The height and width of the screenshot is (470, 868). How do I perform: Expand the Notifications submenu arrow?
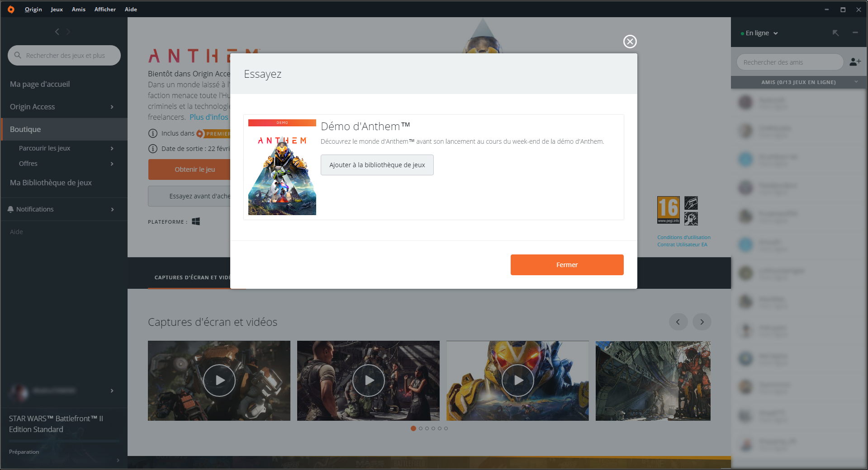tap(112, 209)
